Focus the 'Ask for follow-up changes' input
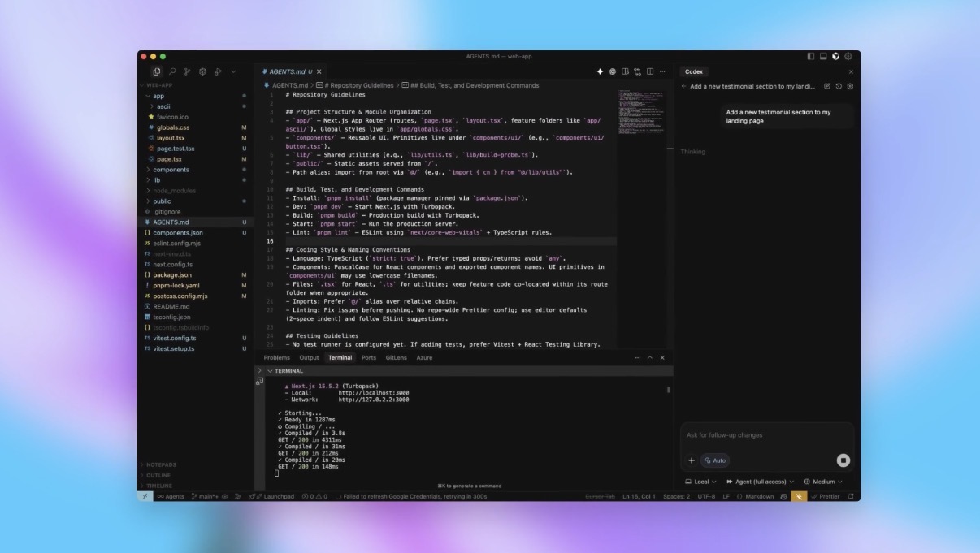 tap(766, 435)
